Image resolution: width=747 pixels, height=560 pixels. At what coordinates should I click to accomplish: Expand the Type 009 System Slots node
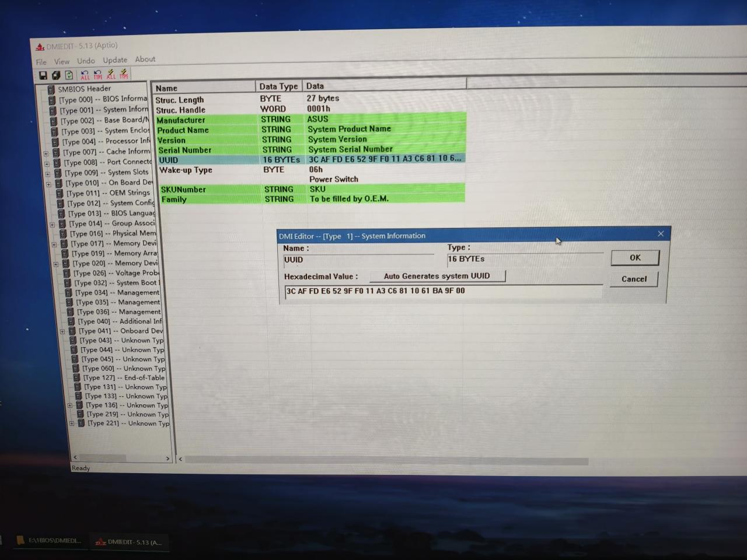[x=48, y=174]
